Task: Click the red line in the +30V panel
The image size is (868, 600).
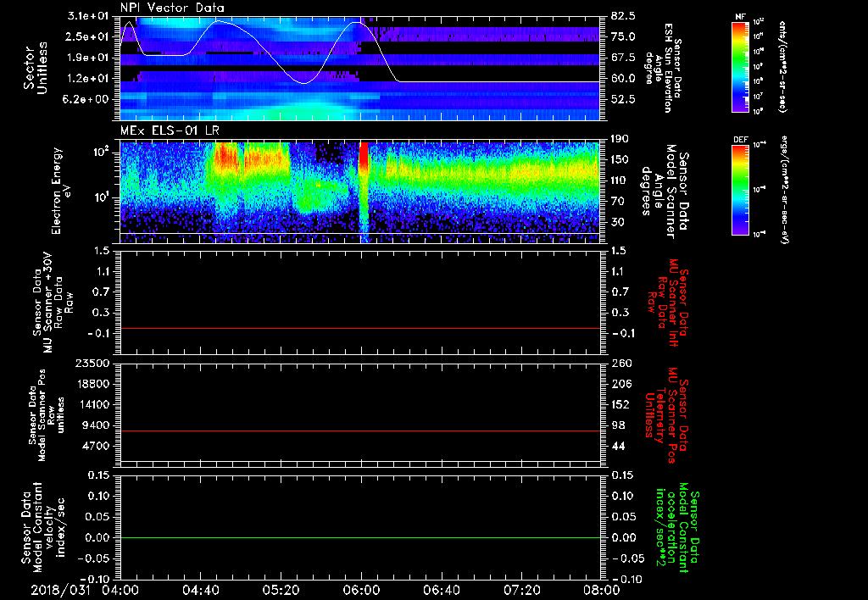Action: pos(360,328)
